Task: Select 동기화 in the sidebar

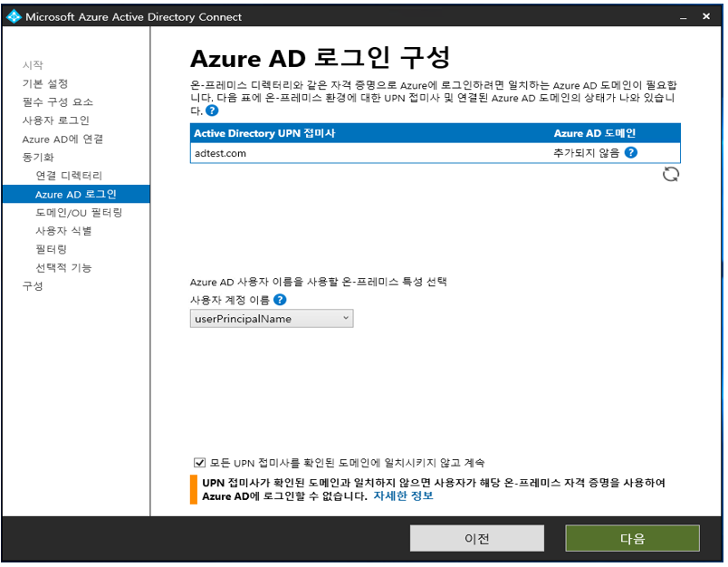Action: coord(38,157)
